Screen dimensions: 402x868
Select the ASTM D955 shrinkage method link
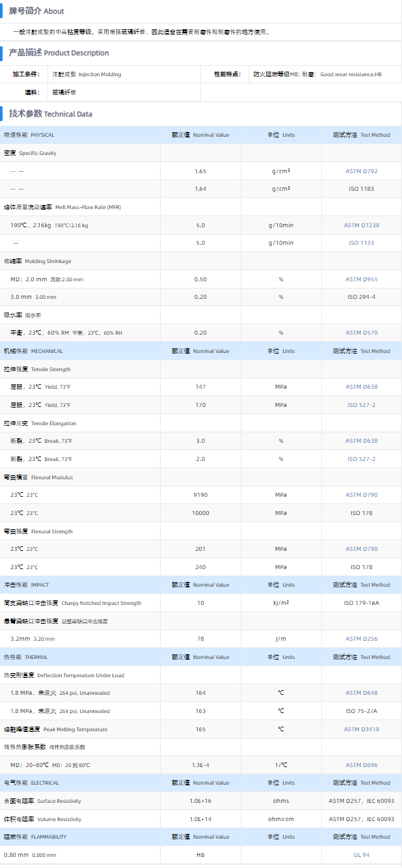(x=361, y=279)
